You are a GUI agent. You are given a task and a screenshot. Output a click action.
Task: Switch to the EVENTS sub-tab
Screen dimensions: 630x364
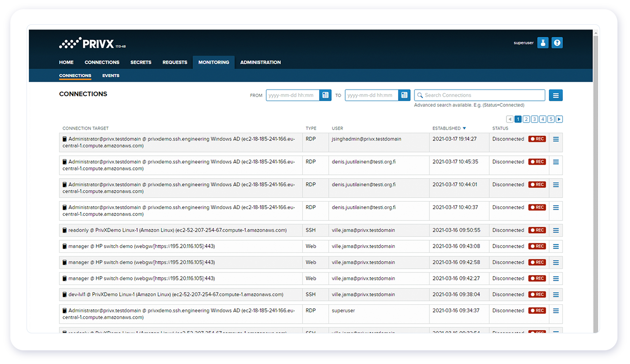click(111, 75)
